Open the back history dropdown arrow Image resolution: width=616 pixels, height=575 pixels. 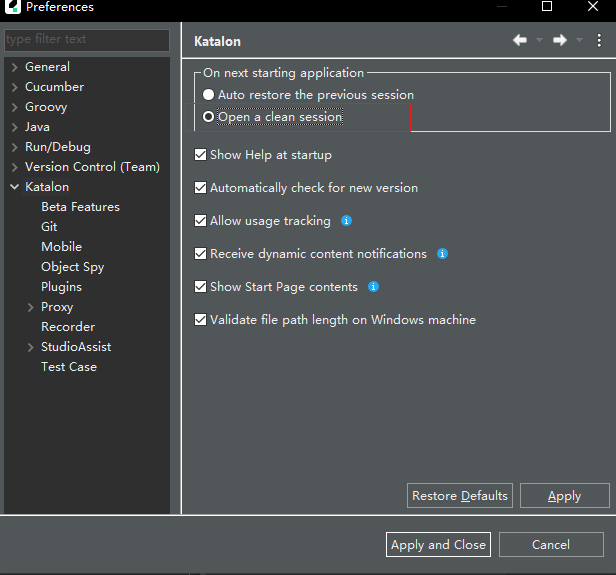tap(539, 40)
